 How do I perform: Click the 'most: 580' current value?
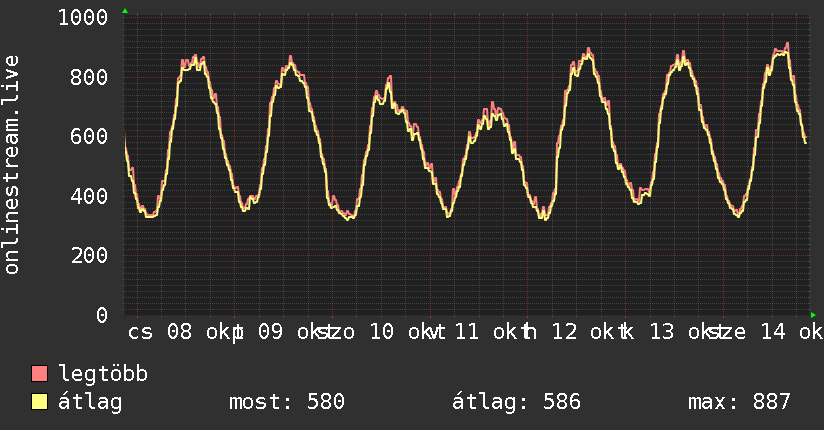(x=287, y=402)
